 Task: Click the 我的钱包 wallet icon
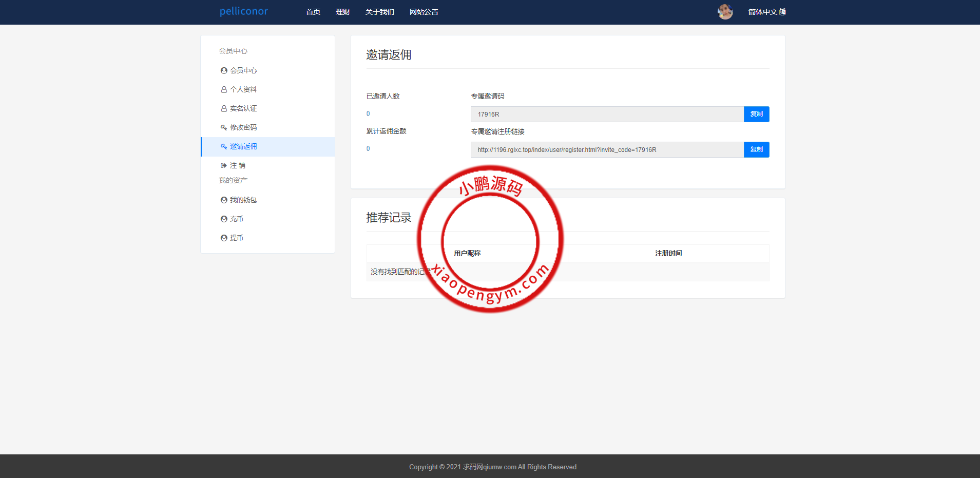224,200
